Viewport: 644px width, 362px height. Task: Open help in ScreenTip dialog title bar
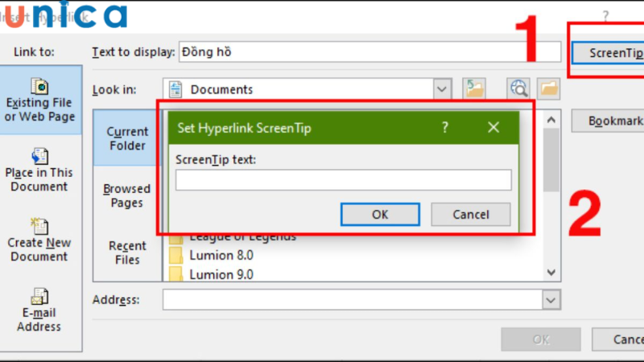445,128
